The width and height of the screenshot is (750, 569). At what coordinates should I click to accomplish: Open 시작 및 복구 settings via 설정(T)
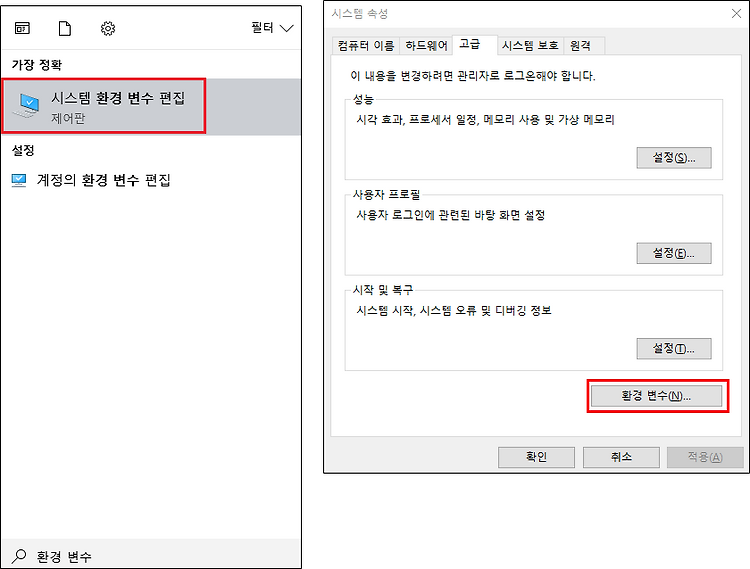tap(673, 349)
